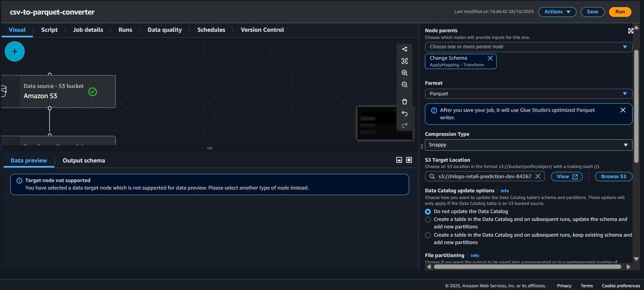
Task: Expand the node properties panel to fullscreen
Action: (630, 31)
